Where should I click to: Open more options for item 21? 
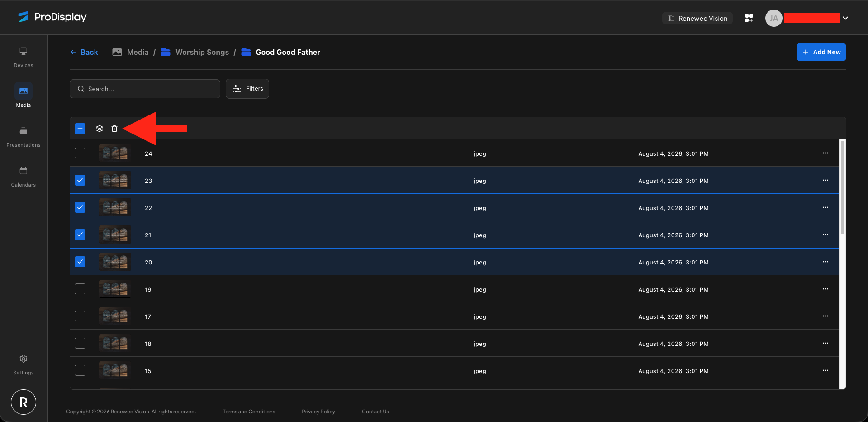pos(825,235)
